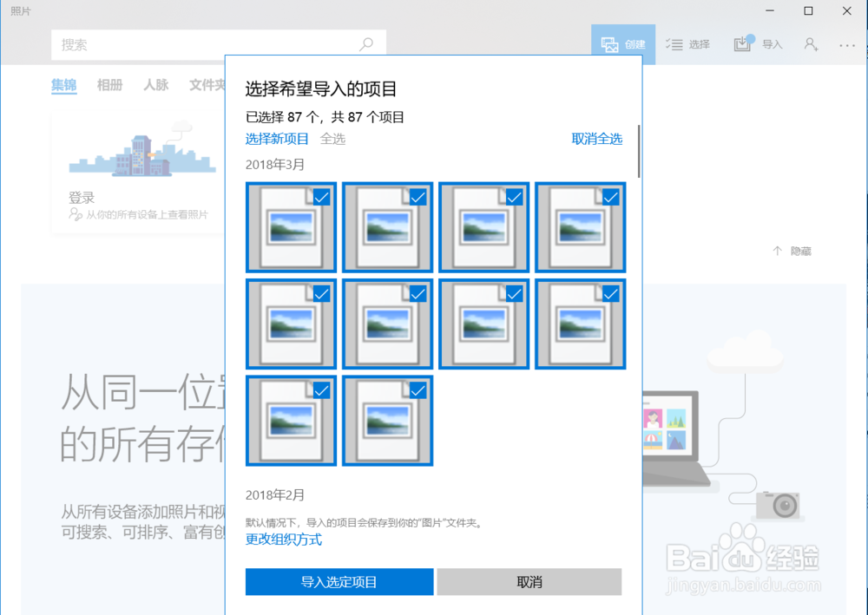Viewport: 868px width, 615px height.
Task: Uncheck second row, third image checkbox
Action: pyautogui.click(x=514, y=294)
